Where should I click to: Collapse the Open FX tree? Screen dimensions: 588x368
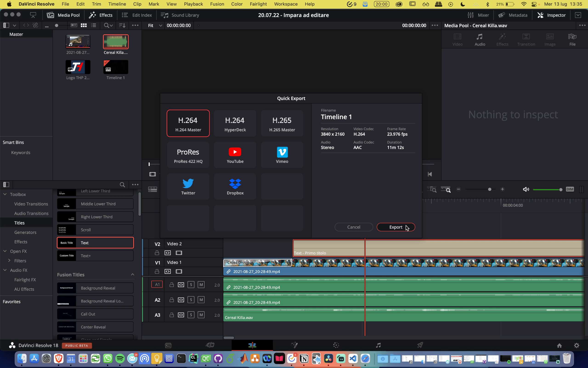[x=5, y=251]
